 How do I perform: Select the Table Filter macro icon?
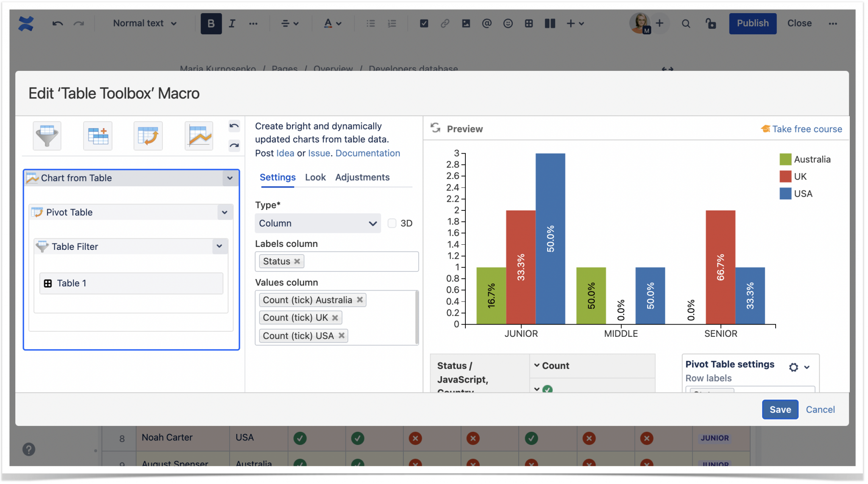point(47,136)
